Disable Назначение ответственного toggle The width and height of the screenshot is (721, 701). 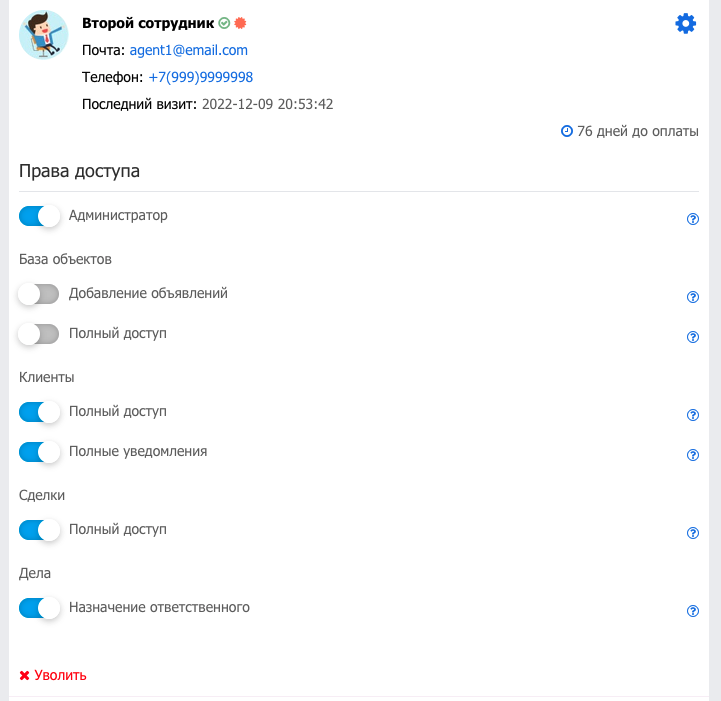[x=39, y=608]
